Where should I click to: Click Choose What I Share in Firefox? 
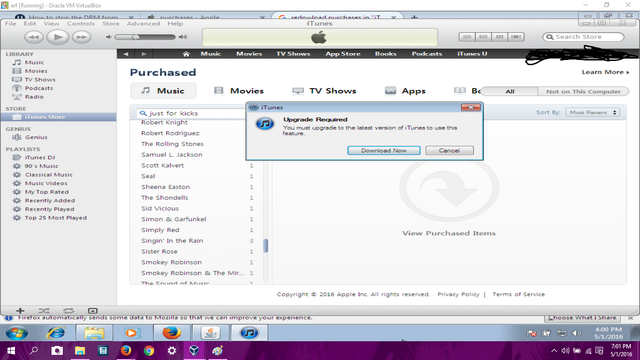[x=582, y=318]
